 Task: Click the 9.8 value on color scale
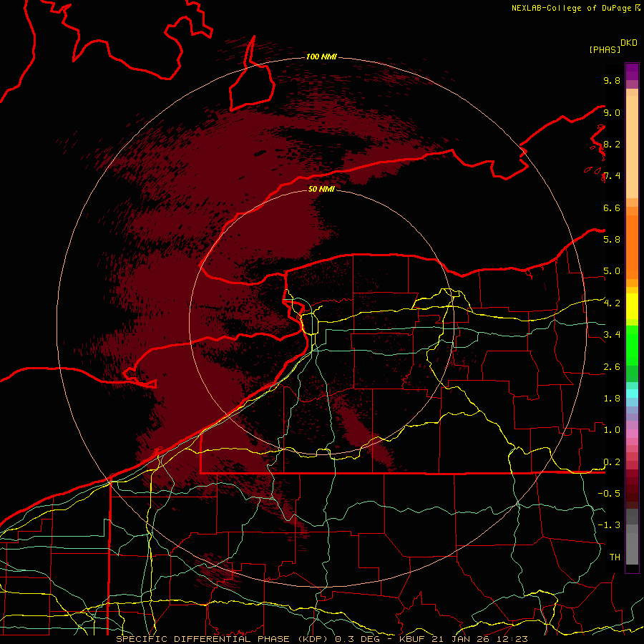612,80
